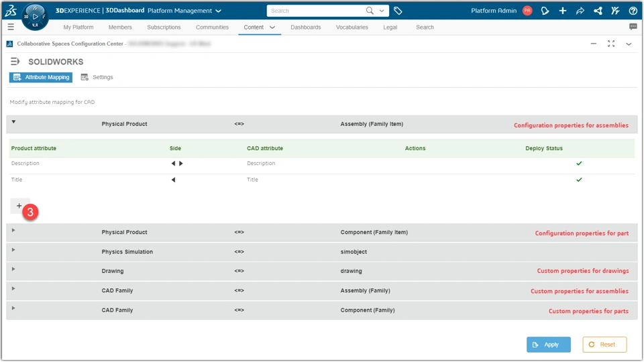Click the Reset button
Image resolution: width=644 pixels, height=362 pixels.
pyautogui.click(x=604, y=345)
